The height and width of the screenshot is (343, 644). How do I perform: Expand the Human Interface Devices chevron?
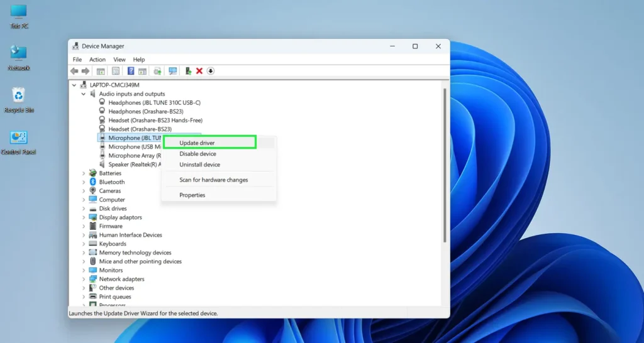pyautogui.click(x=84, y=235)
